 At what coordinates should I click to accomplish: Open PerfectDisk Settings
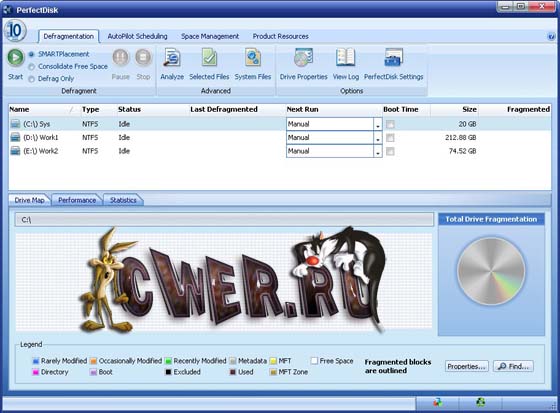(x=394, y=58)
